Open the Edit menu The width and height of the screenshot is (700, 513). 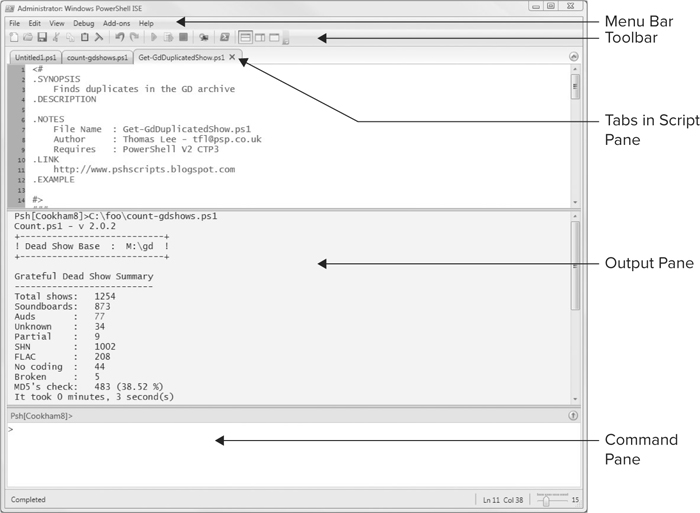pyautogui.click(x=34, y=23)
